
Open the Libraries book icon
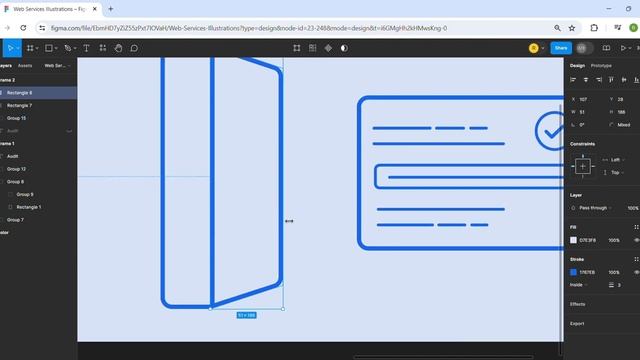[x=606, y=48]
